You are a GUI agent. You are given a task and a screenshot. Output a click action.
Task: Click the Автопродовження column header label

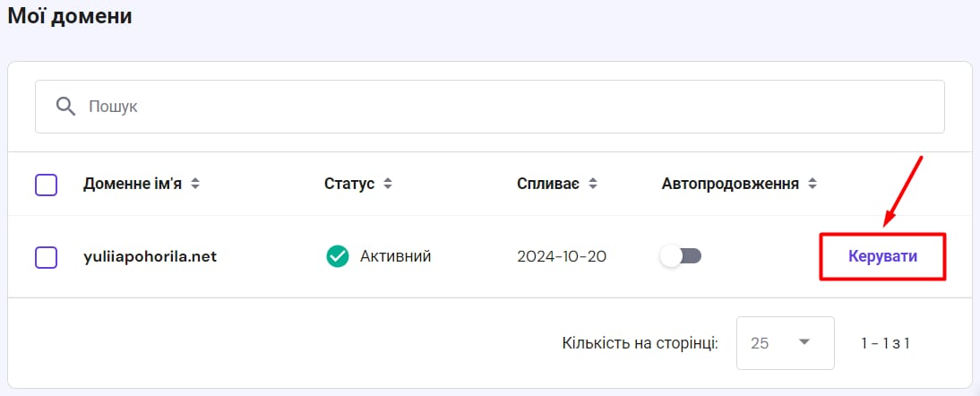tap(730, 185)
